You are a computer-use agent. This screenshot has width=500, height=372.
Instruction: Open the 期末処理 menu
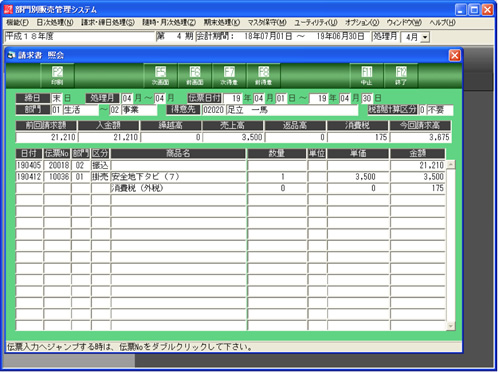[222, 23]
